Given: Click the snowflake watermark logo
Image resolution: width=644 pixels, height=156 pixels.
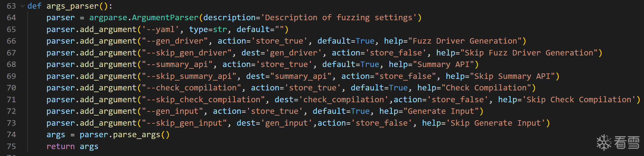Looking at the screenshot, I should (604, 142).
